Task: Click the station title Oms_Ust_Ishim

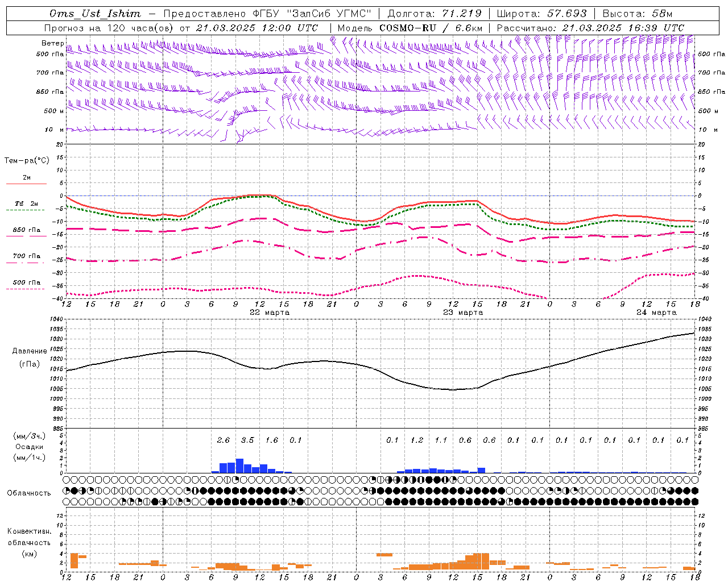Action: [x=95, y=14]
